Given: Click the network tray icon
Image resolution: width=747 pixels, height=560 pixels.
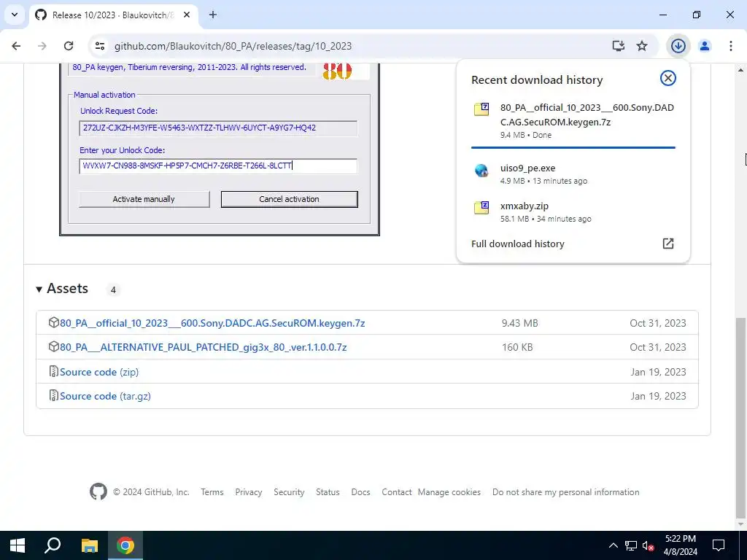Looking at the screenshot, I should pyautogui.click(x=631, y=545).
